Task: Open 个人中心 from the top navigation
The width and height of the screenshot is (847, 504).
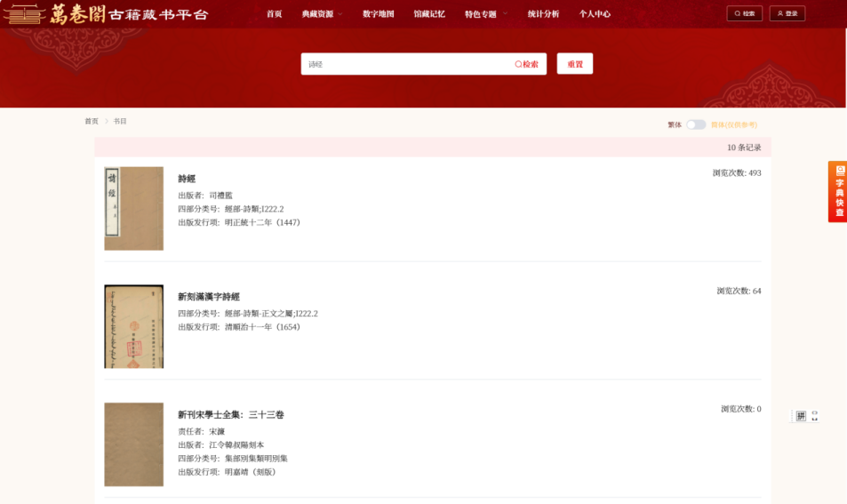Action: (x=595, y=14)
